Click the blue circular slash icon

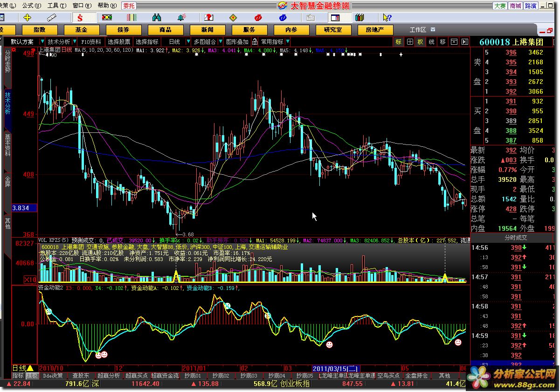click(283, 18)
